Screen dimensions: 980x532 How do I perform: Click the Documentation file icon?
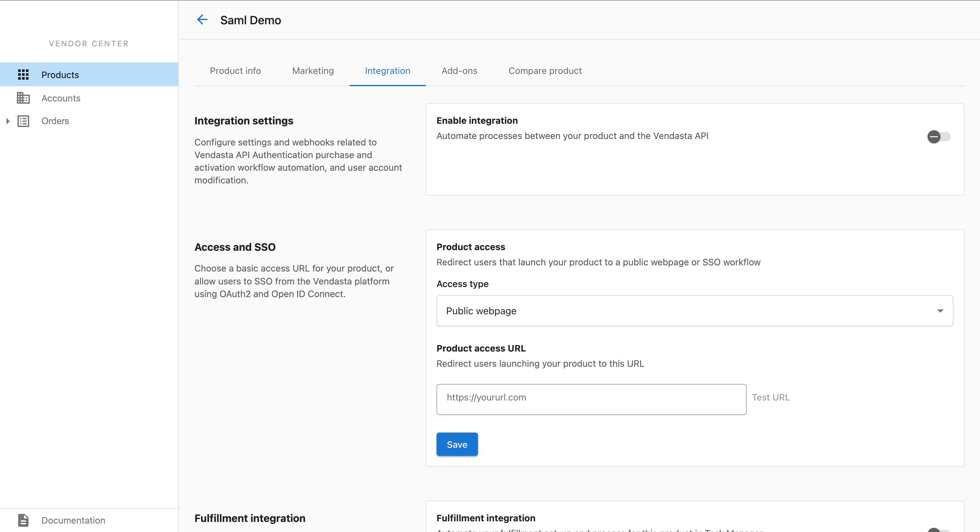(x=23, y=520)
